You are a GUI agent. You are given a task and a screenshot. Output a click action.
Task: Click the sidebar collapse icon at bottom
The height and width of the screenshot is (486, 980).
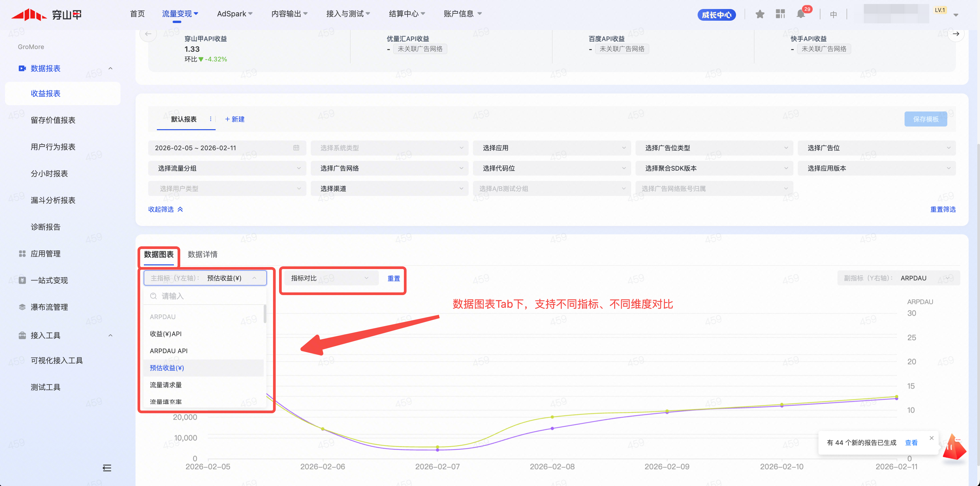click(x=107, y=468)
